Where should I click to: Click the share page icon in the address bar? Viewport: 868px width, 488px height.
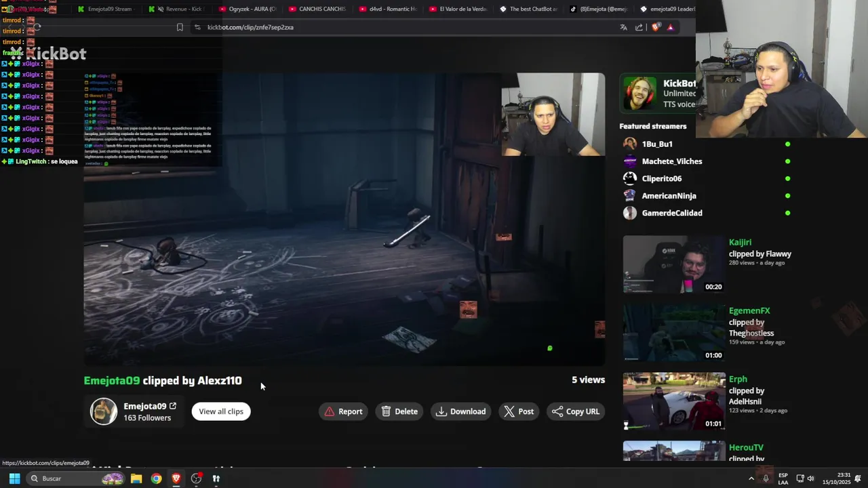tap(639, 27)
